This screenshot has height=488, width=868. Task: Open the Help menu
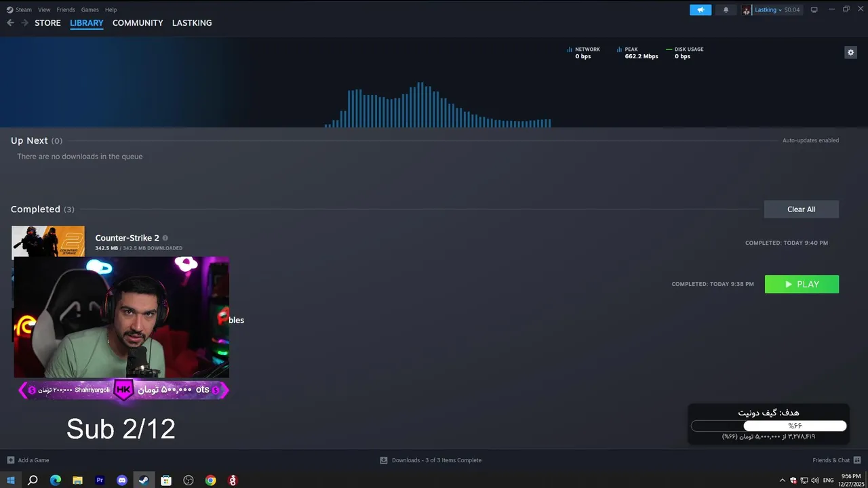click(111, 9)
